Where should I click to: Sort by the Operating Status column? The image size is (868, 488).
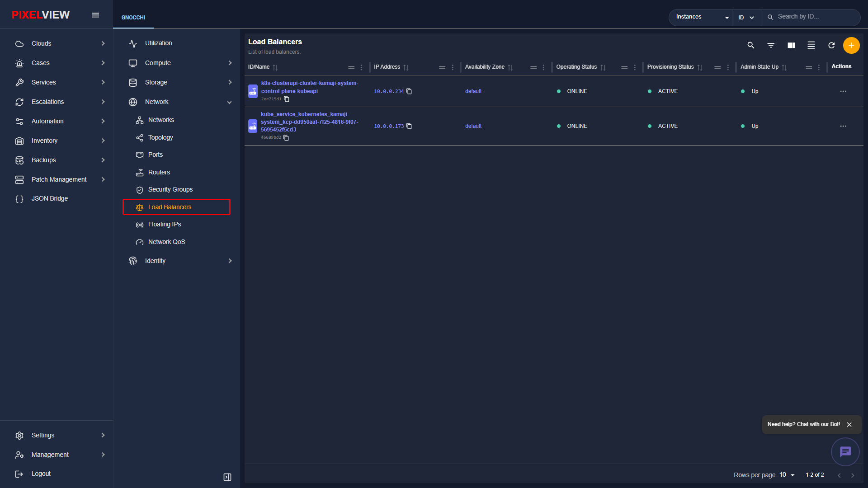point(576,67)
